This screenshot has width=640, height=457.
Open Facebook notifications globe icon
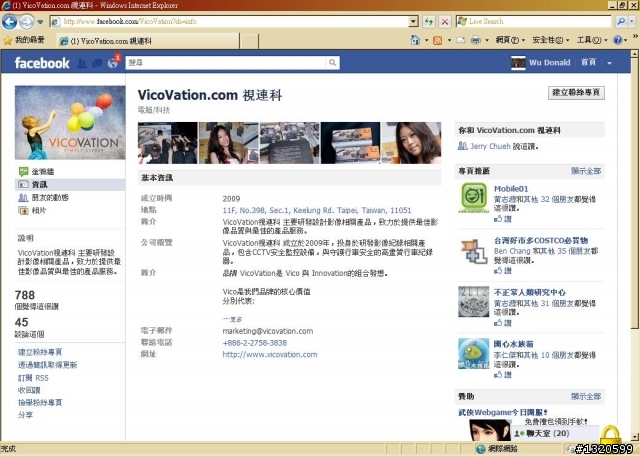tap(113, 63)
